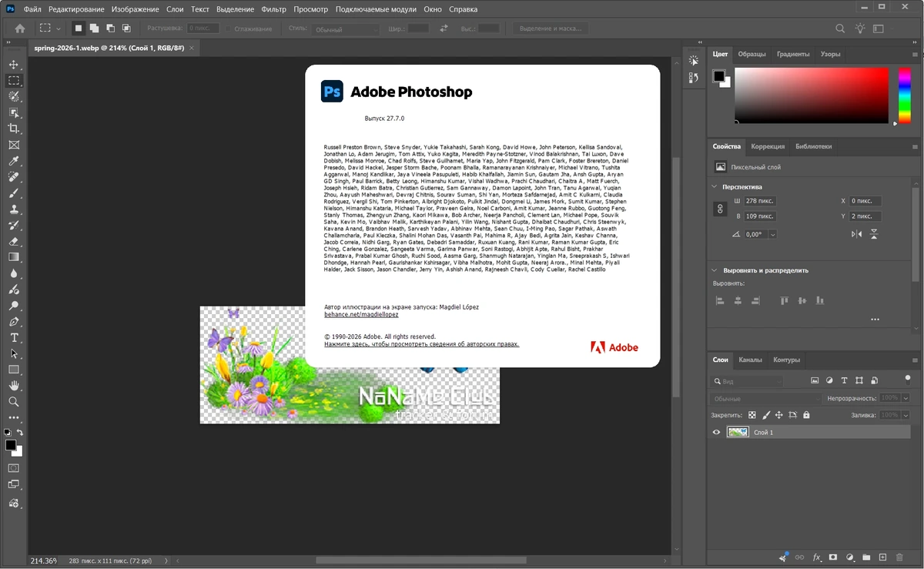Select the Zoom tool

click(14, 402)
